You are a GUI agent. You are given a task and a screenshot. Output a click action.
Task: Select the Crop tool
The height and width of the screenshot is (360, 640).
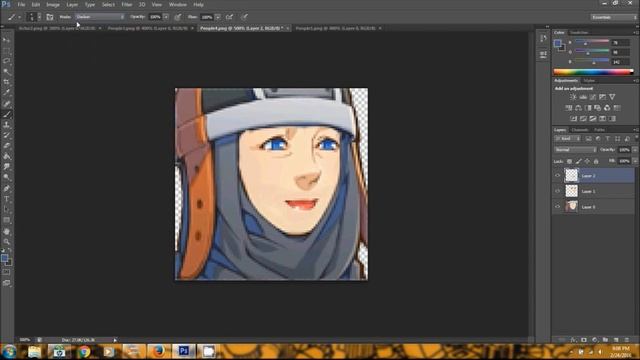(x=7, y=82)
